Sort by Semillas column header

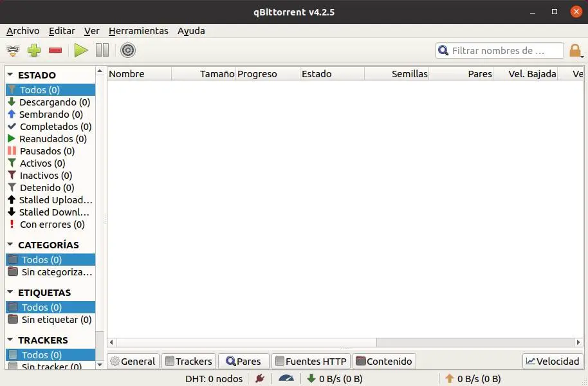point(396,74)
